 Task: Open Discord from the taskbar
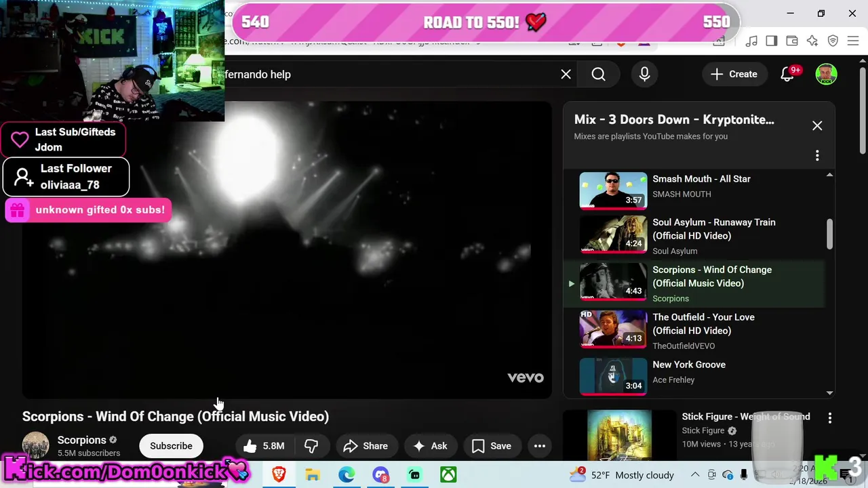point(380,474)
